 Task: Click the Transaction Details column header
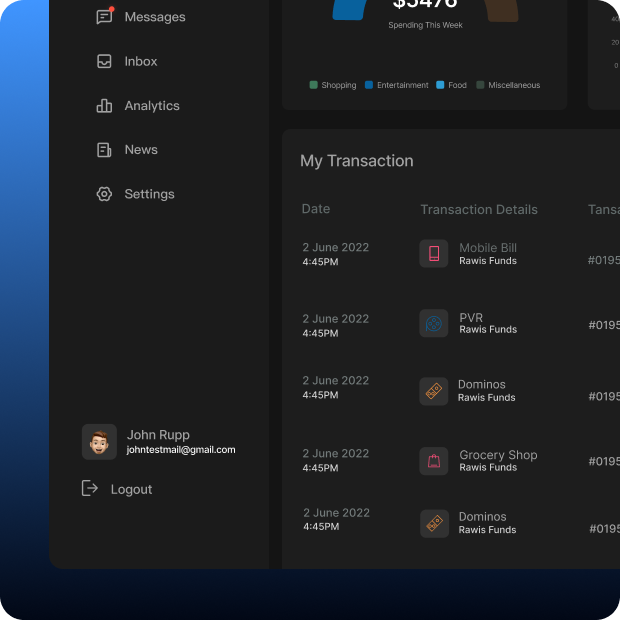point(479,210)
